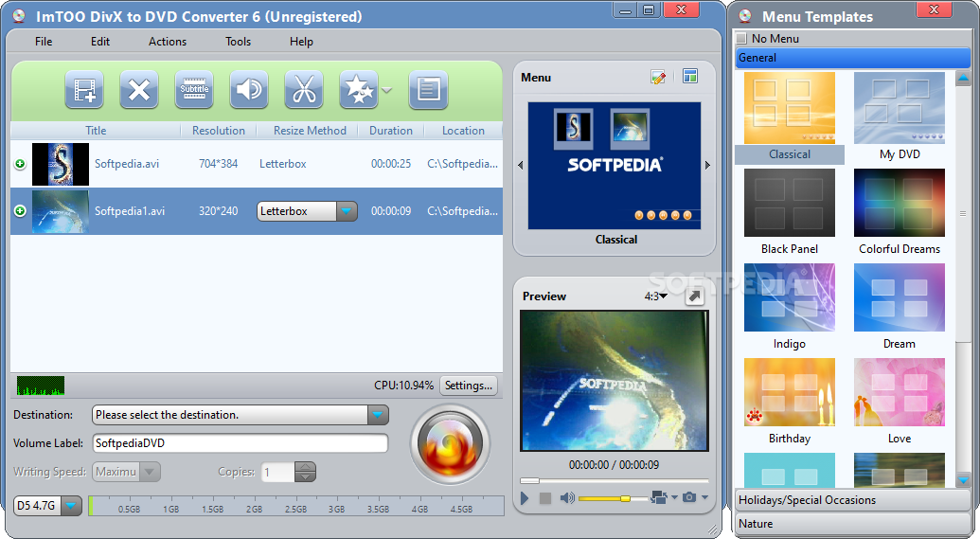Sort by the Title column header

pyautogui.click(x=96, y=131)
